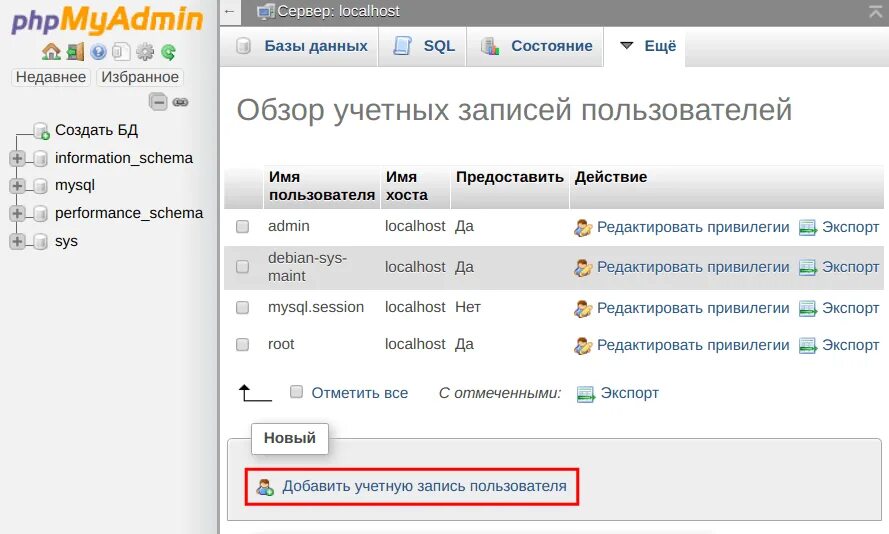The image size is (889, 534).
Task: Check the mysql.session user checkbox
Action: [243, 307]
